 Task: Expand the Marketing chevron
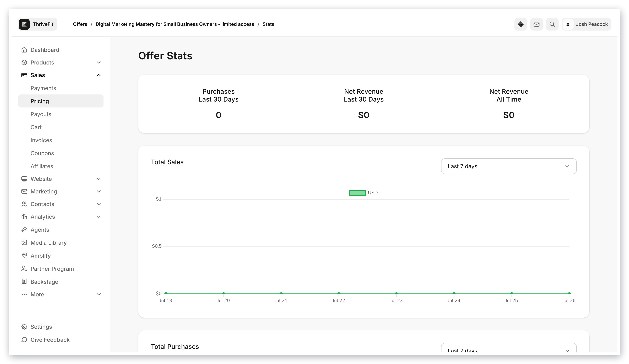point(99,191)
